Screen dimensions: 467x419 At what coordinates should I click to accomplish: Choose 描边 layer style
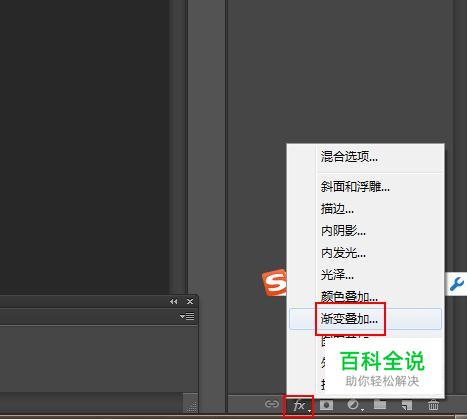(x=366, y=209)
